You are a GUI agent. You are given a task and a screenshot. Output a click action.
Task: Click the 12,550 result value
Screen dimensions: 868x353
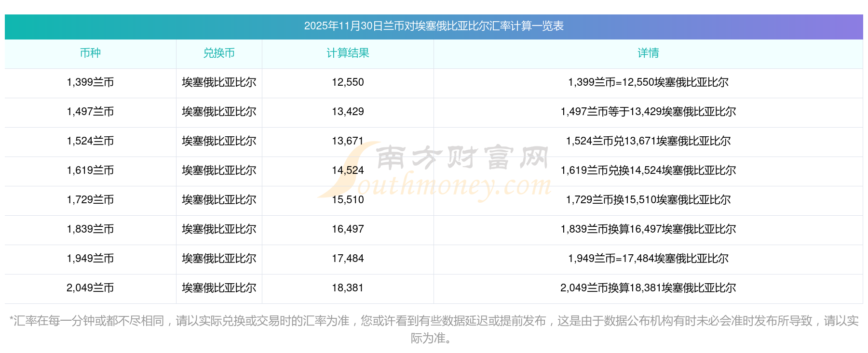tap(348, 82)
